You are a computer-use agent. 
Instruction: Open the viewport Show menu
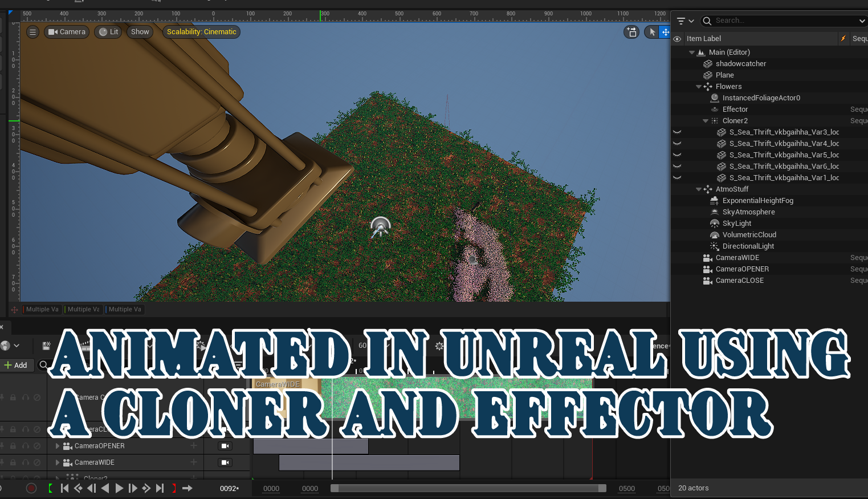click(140, 32)
